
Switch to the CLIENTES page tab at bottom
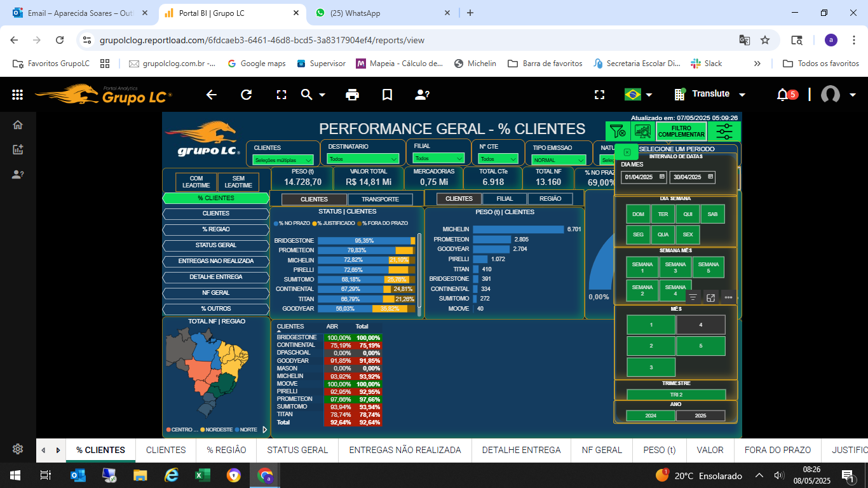coord(166,450)
